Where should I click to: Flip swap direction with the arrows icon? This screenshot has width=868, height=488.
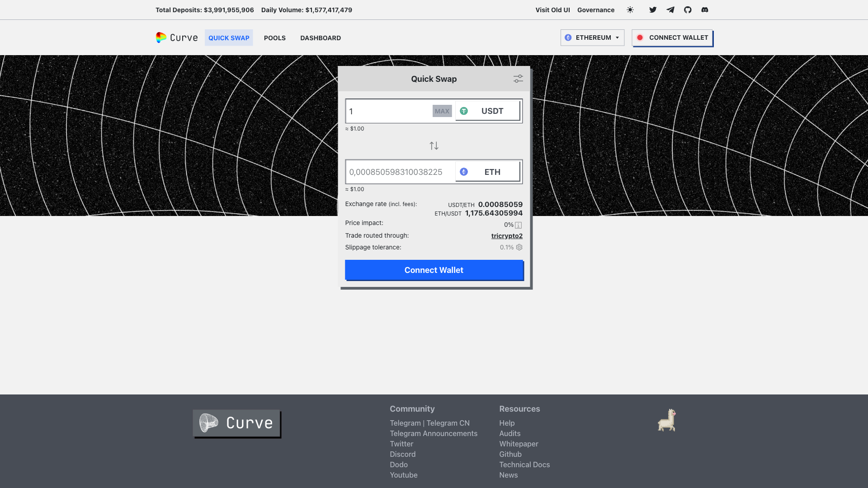click(434, 145)
